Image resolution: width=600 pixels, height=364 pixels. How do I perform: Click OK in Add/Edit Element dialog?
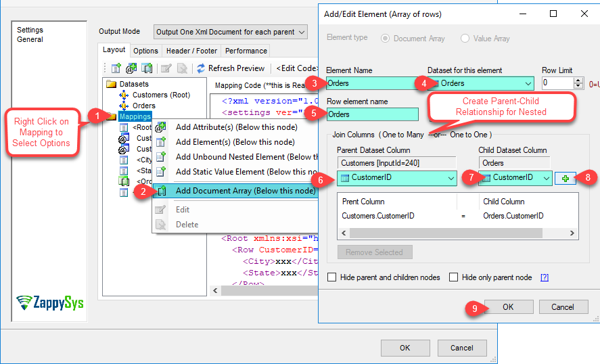508,307
